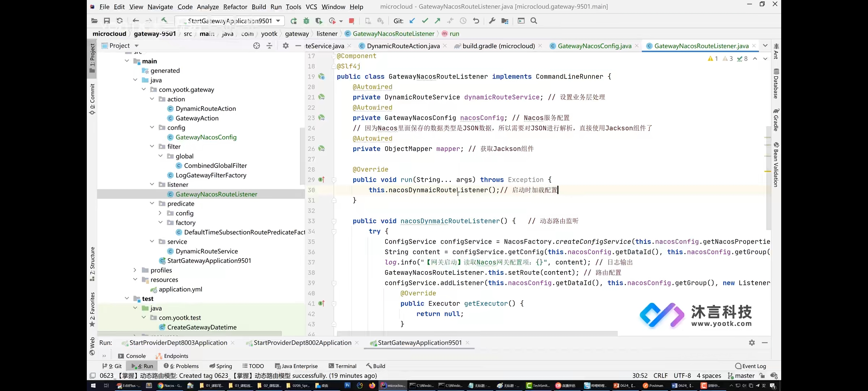Click the Rerun application icon
This screenshot has height=391, width=868.
tap(294, 21)
